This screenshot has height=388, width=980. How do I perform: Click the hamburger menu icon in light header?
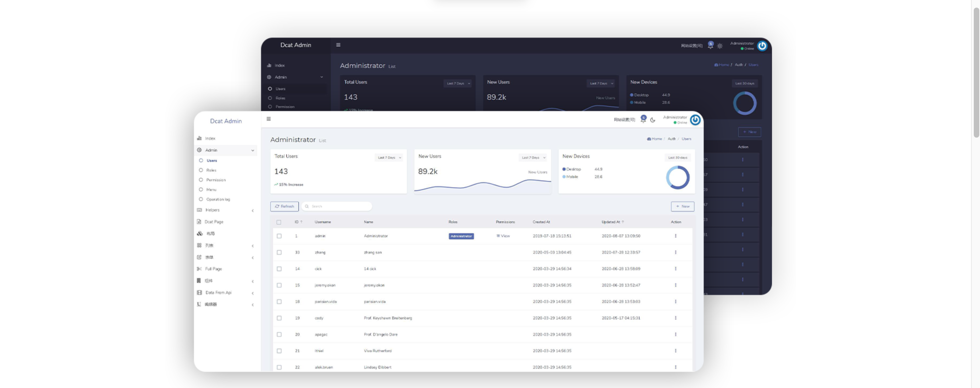click(x=269, y=119)
